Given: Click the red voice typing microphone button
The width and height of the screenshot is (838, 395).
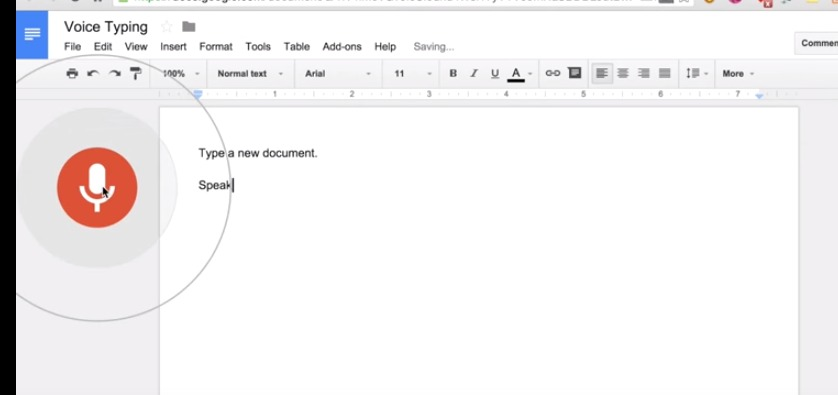Looking at the screenshot, I should click(97, 188).
